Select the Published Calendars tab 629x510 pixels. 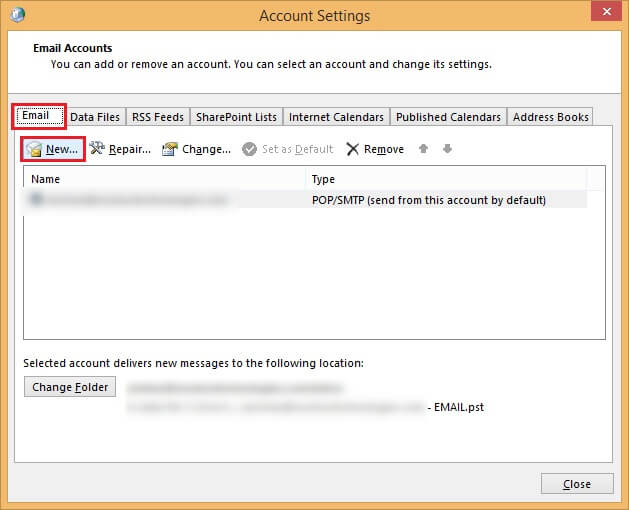(x=448, y=117)
